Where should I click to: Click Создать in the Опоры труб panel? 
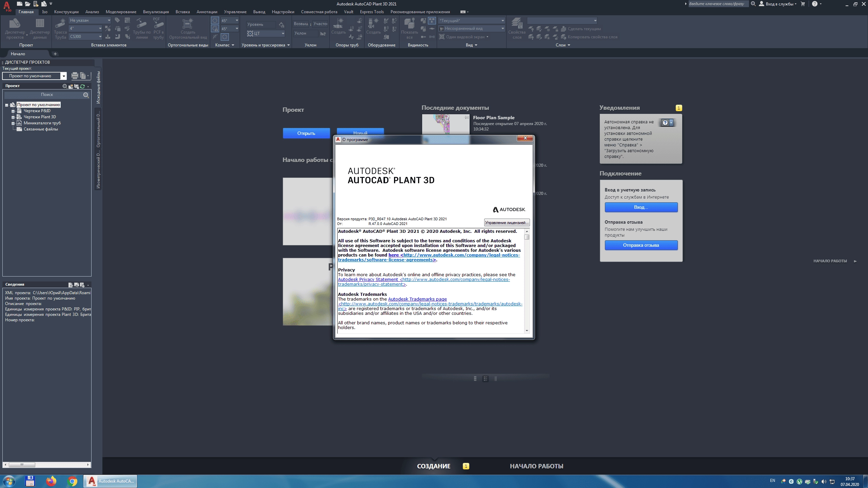pyautogui.click(x=338, y=26)
